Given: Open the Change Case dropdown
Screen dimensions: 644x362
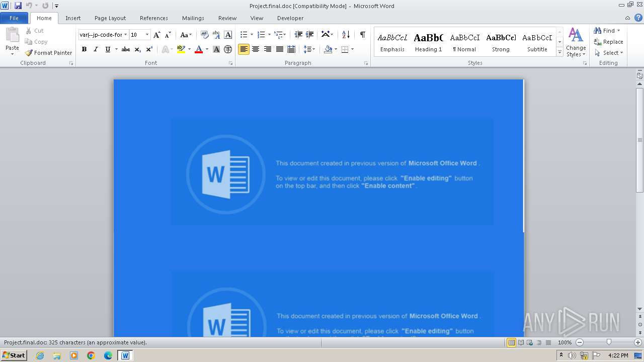Looking at the screenshot, I should click(x=186, y=35).
